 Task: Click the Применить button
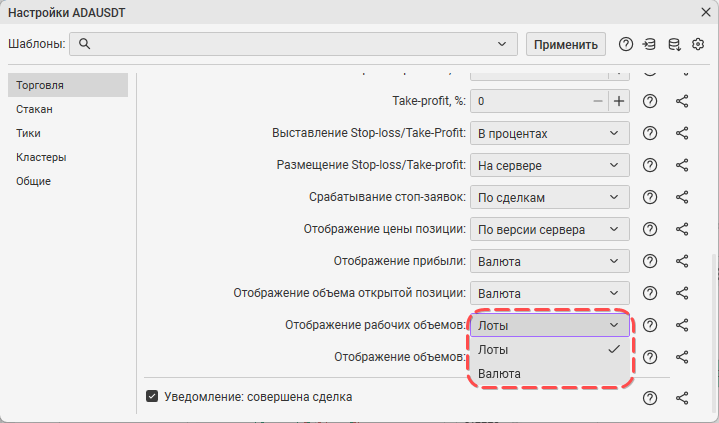pos(565,45)
